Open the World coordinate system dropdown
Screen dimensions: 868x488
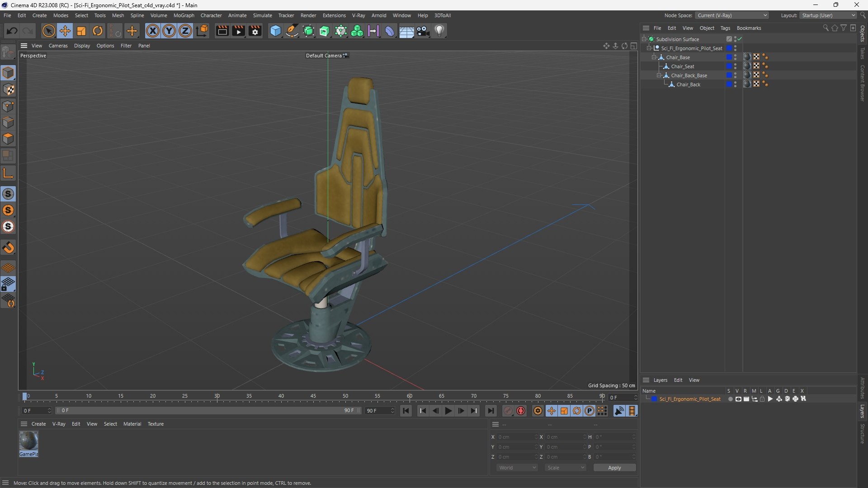coord(517,468)
